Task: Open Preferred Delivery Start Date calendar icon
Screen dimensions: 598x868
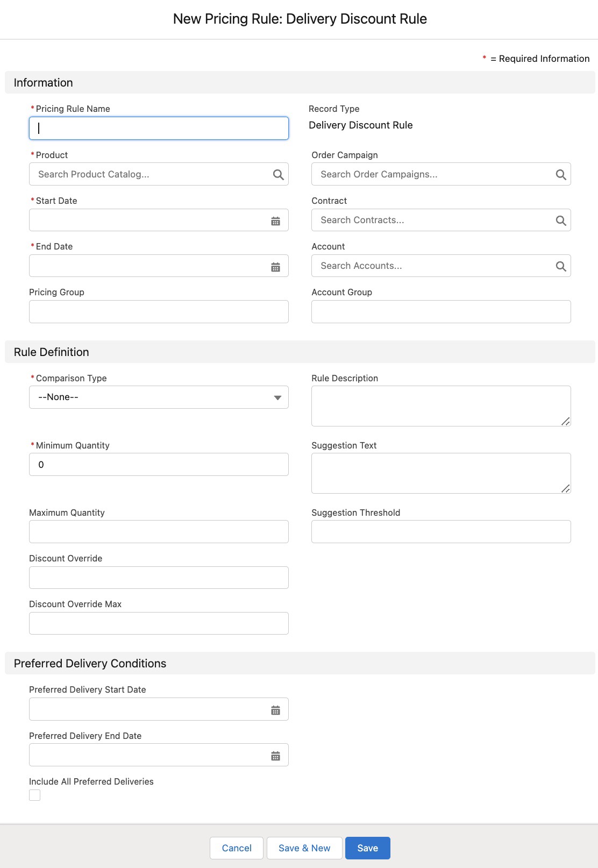Action: [x=275, y=710]
